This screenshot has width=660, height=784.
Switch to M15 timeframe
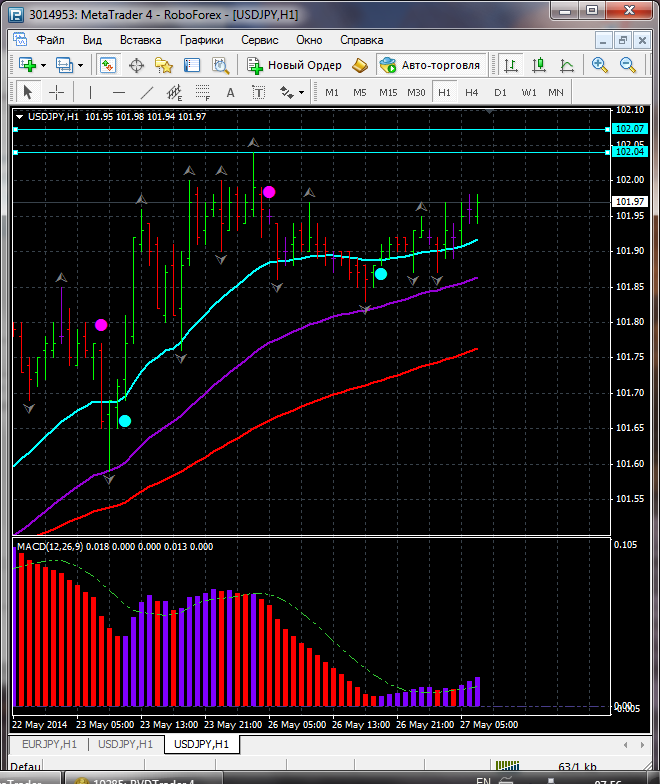point(388,92)
